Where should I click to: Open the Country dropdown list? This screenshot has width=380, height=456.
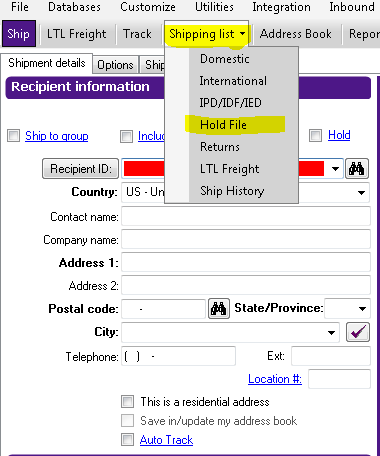(x=361, y=193)
